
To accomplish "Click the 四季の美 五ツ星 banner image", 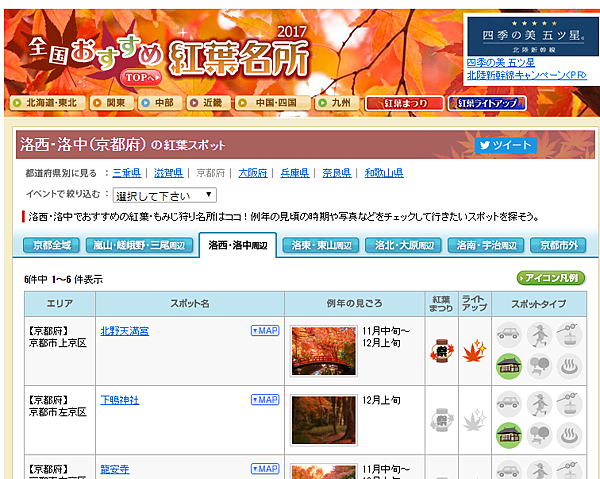I will (533, 36).
